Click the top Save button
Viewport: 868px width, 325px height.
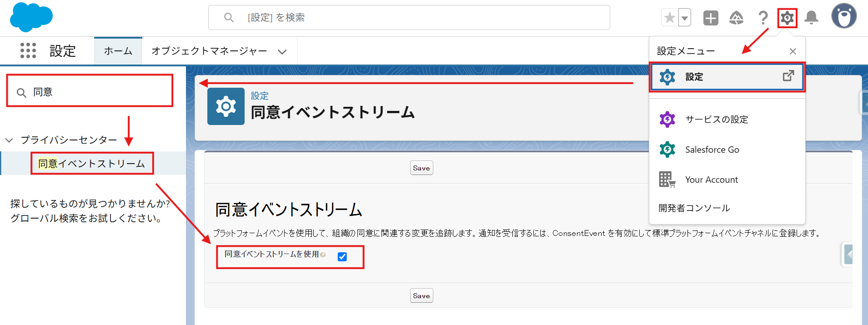pyautogui.click(x=421, y=168)
